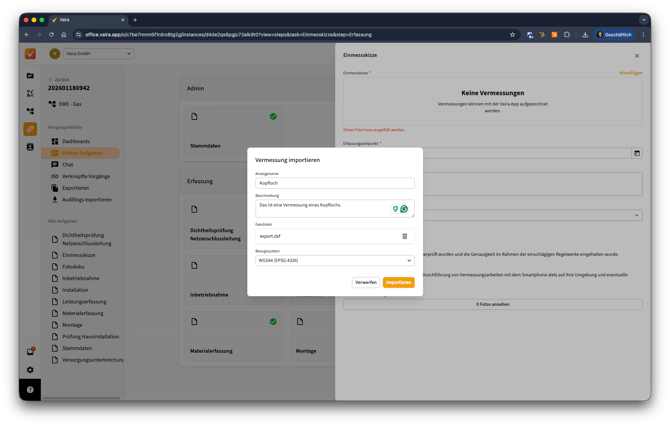Open the Dashboards menu item

pos(76,141)
